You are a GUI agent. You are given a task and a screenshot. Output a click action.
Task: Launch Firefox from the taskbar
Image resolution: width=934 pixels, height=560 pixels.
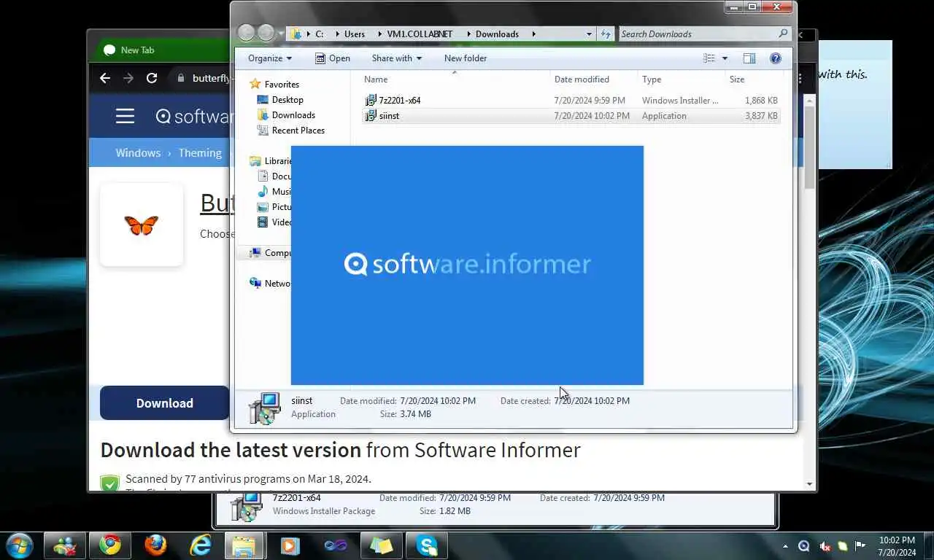155,545
